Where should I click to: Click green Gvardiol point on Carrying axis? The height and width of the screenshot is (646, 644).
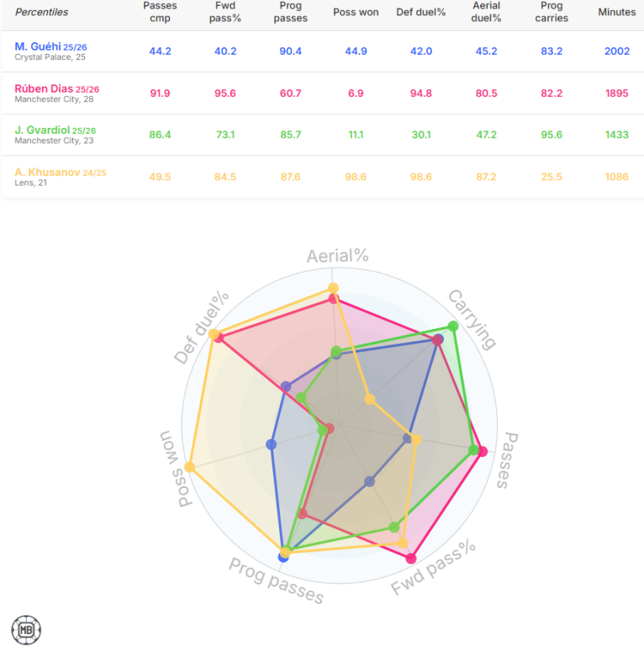coord(453,326)
